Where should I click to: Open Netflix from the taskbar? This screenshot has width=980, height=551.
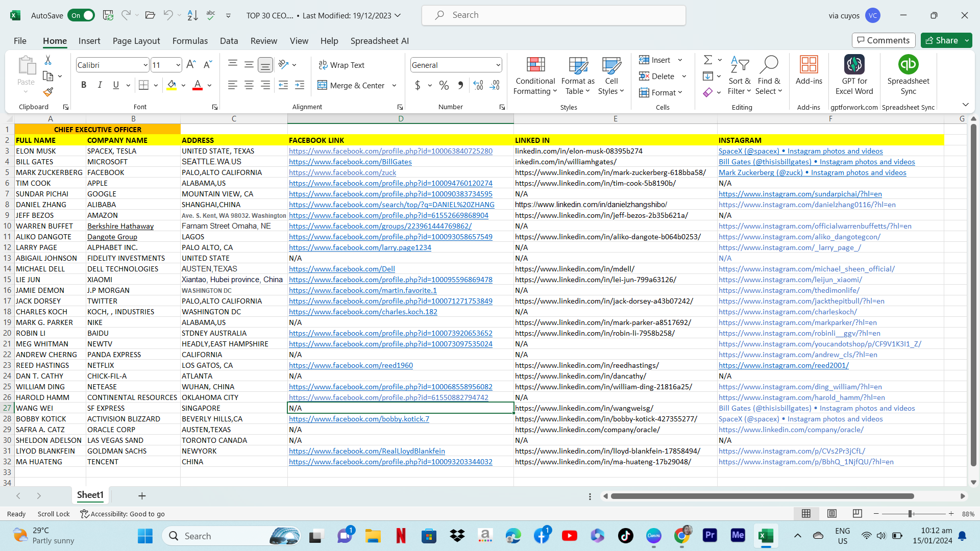pyautogui.click(x=401, y=536)
